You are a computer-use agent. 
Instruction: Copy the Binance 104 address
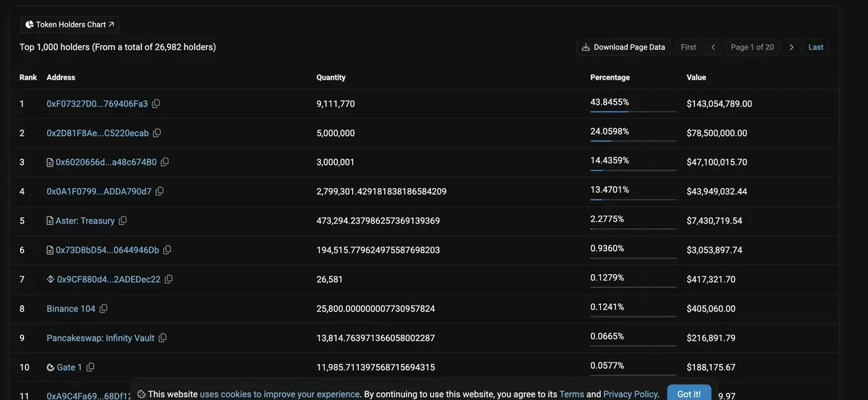tap(103, 309)
